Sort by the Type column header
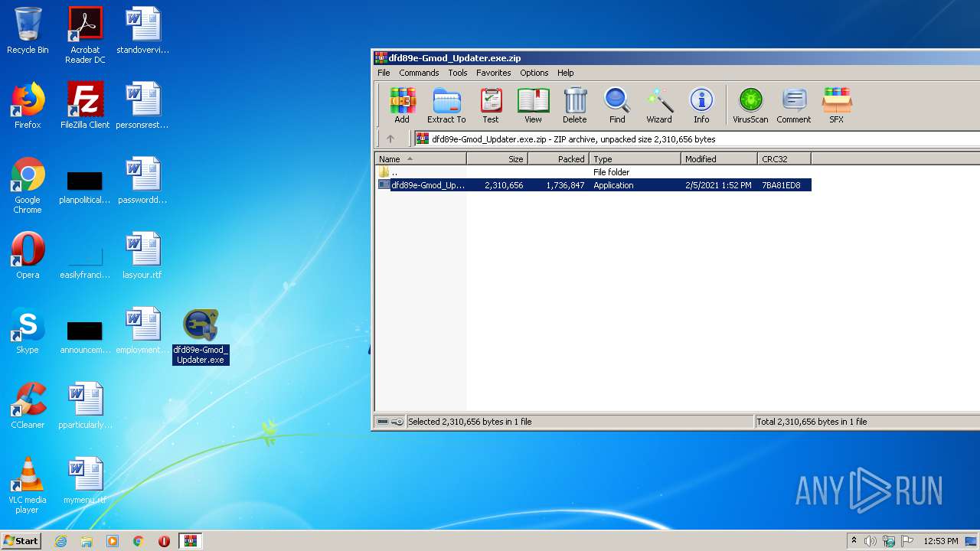Screen dimensions: 980x551 pos(635,159)
